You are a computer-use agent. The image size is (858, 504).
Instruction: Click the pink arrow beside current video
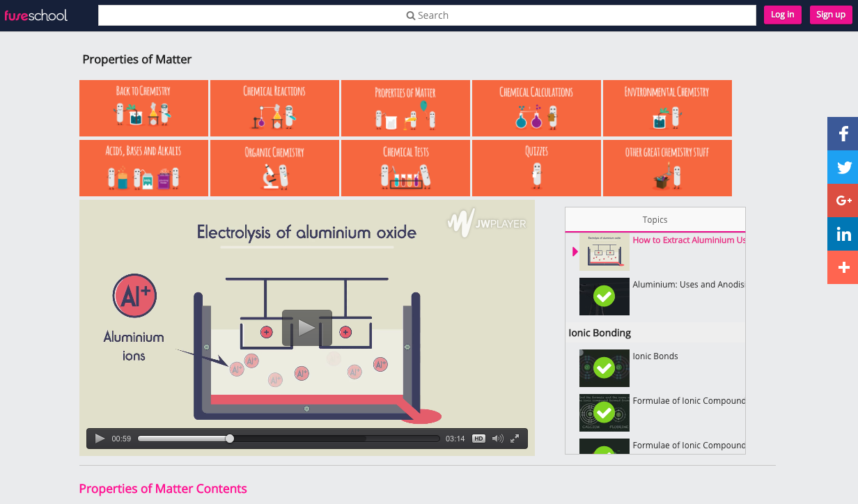574,252
